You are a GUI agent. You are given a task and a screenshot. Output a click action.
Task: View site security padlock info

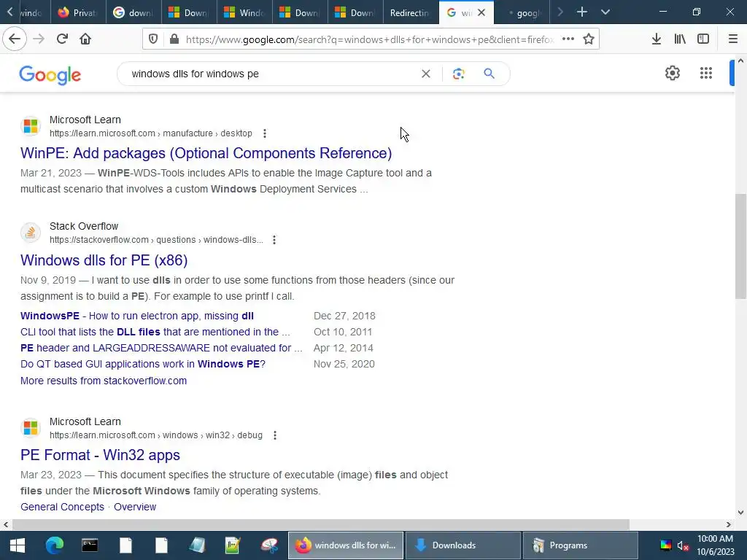coord(174,39)
